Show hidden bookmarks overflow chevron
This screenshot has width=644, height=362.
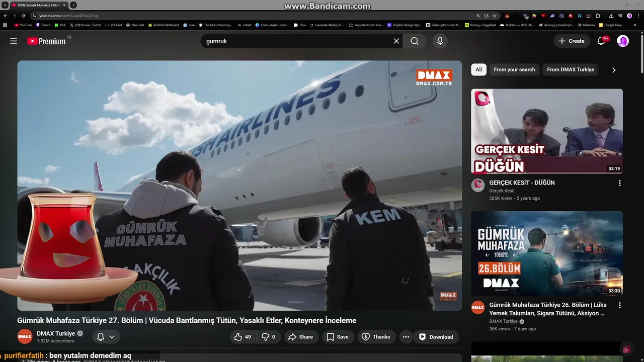coord(635,25)
